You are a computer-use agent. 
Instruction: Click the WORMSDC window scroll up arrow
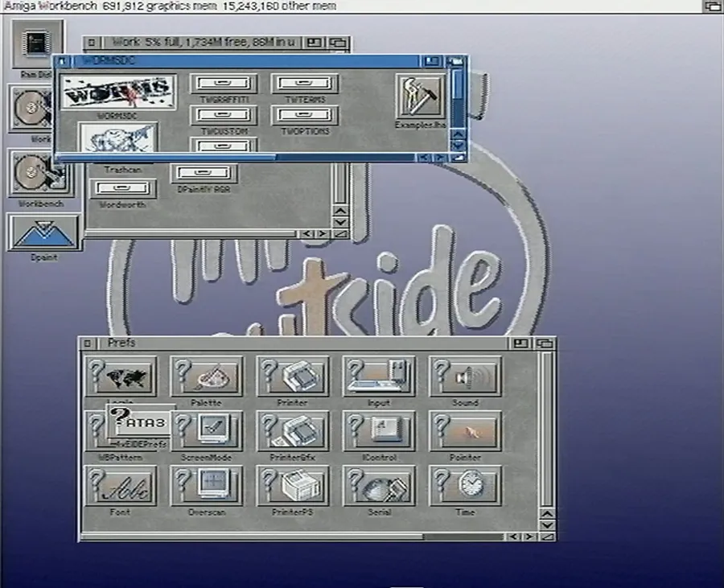(458, 134)
